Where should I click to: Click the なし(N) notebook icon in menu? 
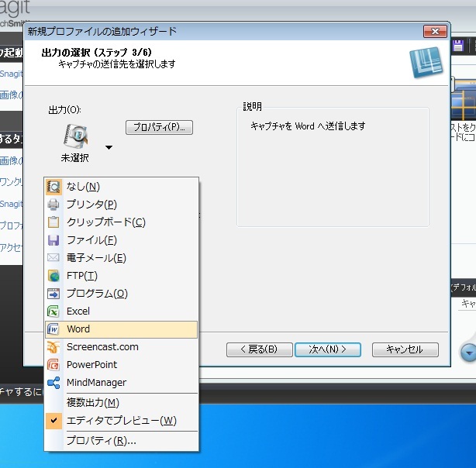pos(53,187)
